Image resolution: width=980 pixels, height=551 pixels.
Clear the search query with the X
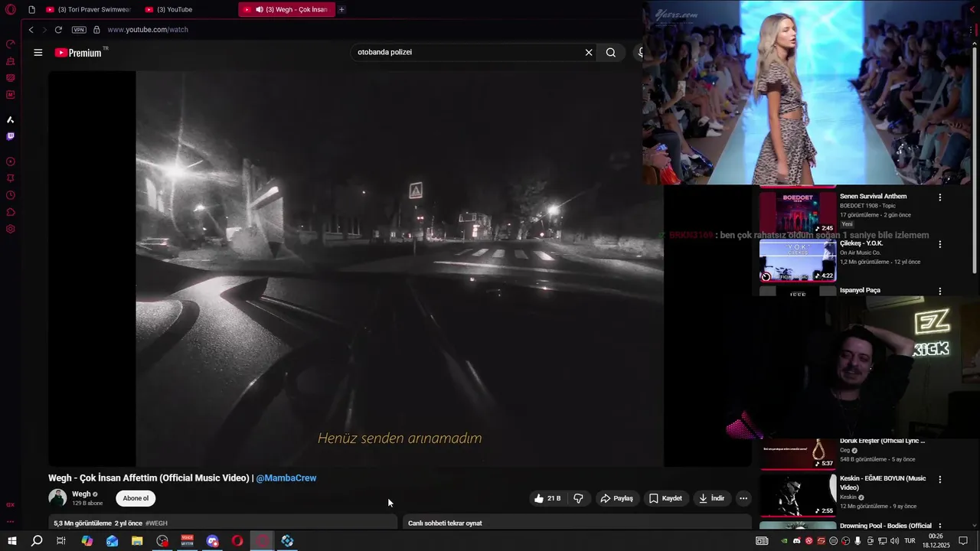point(589,53)
